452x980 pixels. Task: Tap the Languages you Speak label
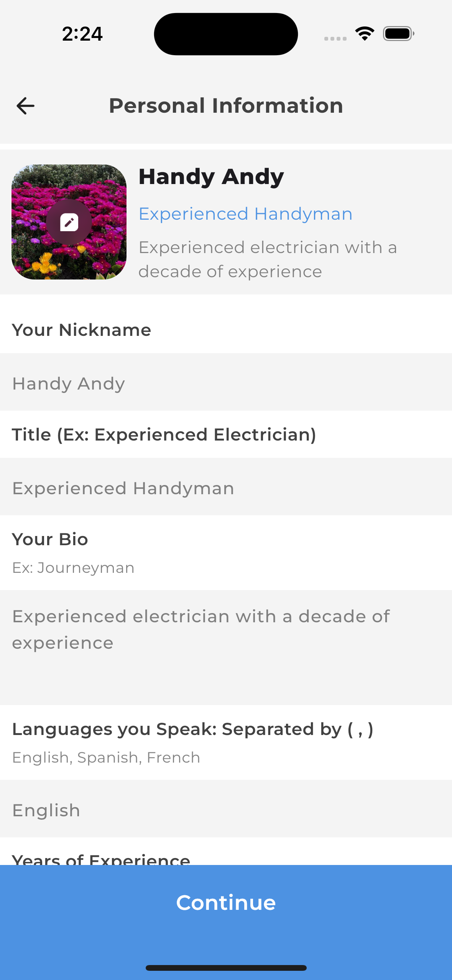[192, 729]
